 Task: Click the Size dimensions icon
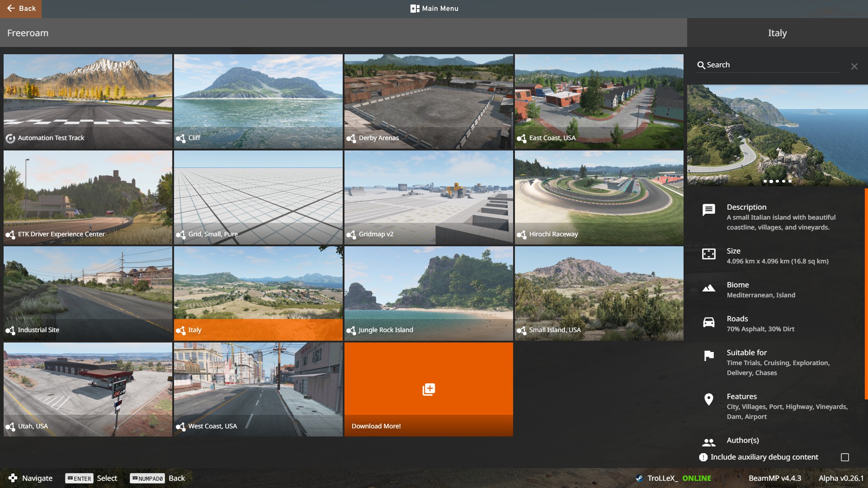[708, 254]
